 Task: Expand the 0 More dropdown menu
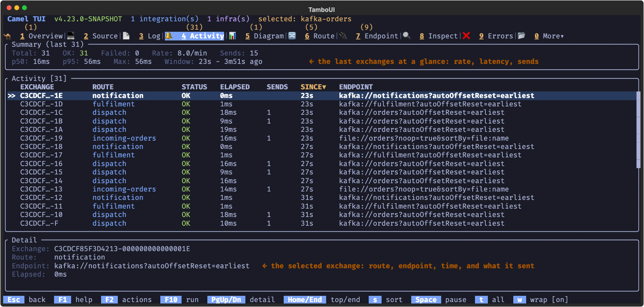click(x=549, y=36)
